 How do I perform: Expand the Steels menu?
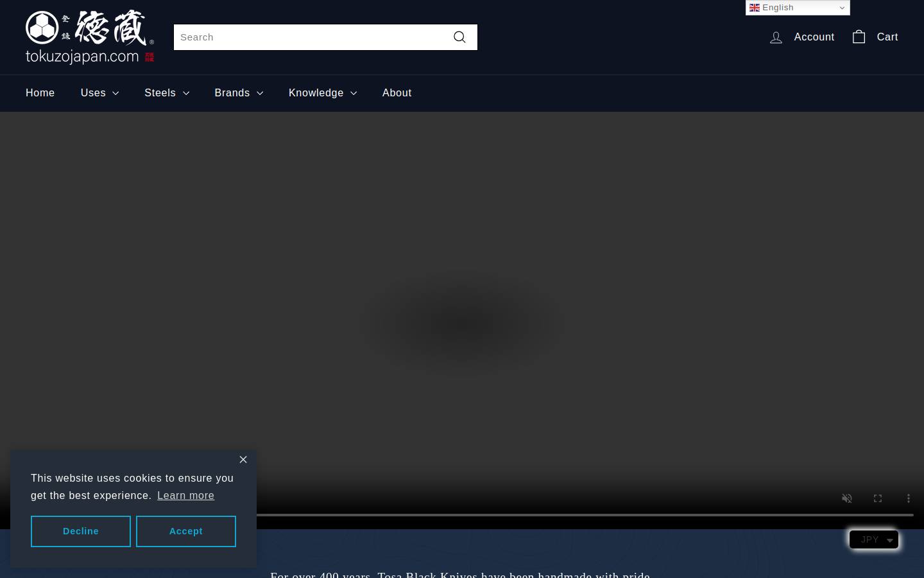167,93
